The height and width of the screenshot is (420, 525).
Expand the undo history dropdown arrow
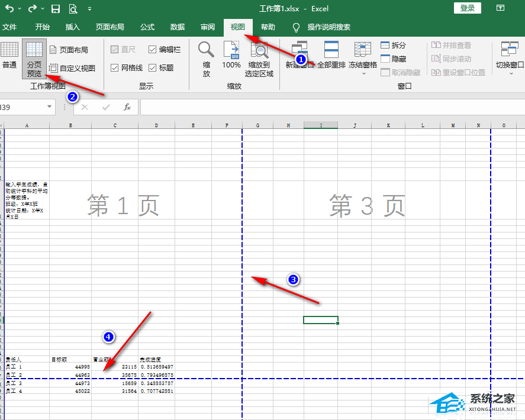(x=20, y=9)
